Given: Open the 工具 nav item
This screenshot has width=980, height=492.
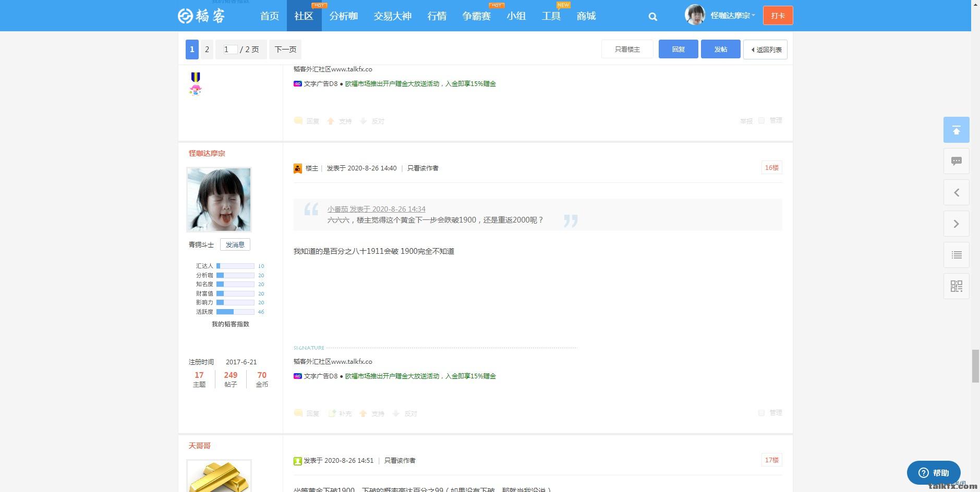Looking at the screenshot, I should [x=551, y=16].
